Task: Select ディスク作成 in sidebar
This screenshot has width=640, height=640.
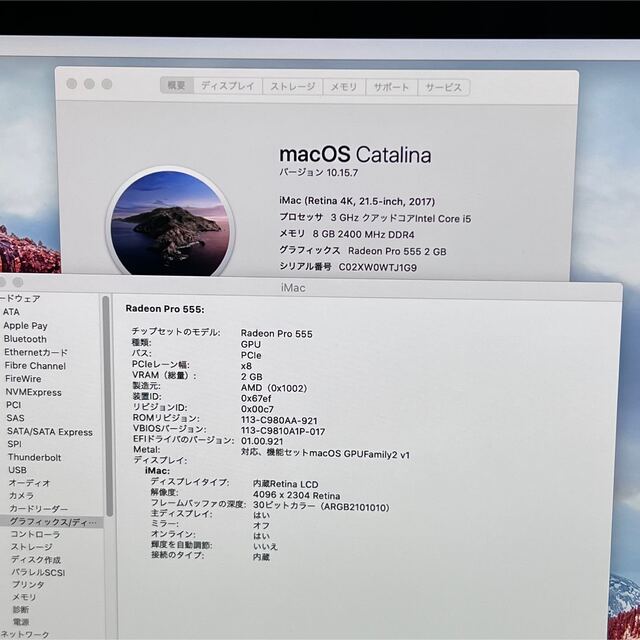Action: point(36,560)
